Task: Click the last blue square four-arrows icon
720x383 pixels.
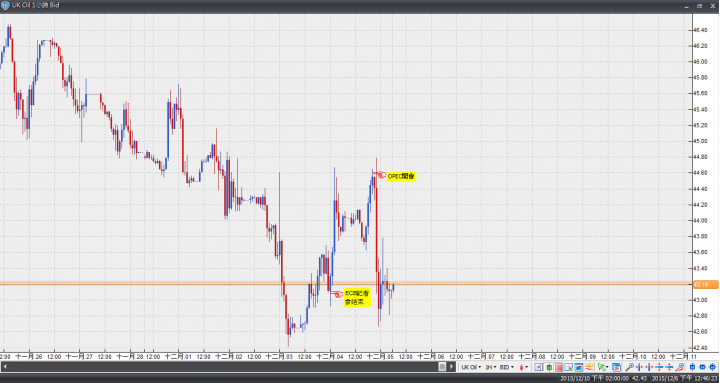Action: 713,367
